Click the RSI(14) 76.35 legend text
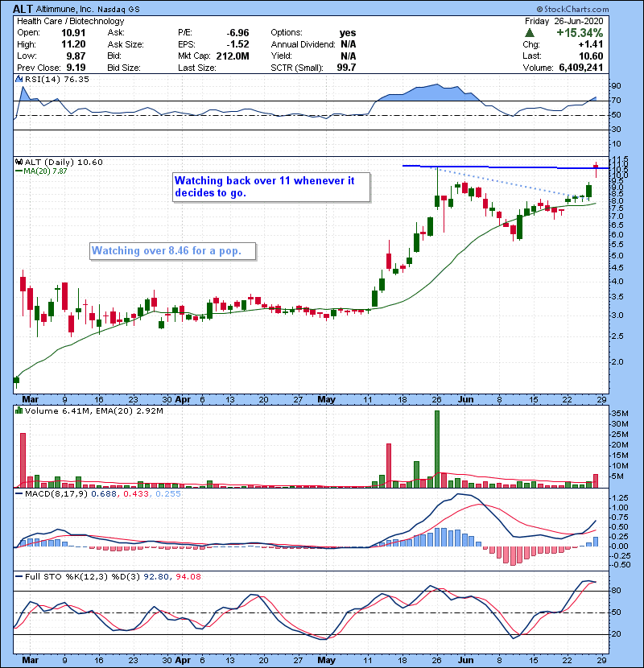 pyautogui.click(x=56, y=79)
